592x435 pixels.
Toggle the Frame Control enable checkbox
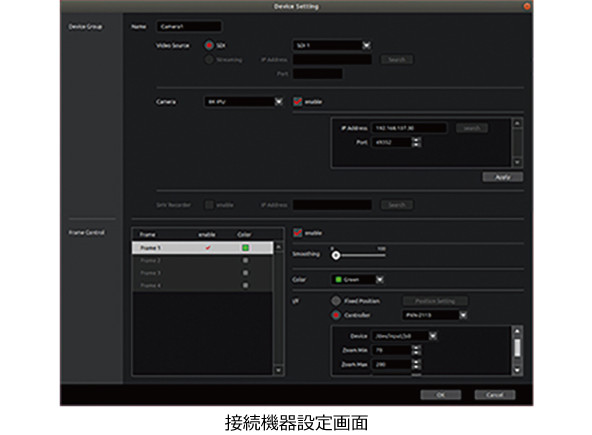coord(298,233)
